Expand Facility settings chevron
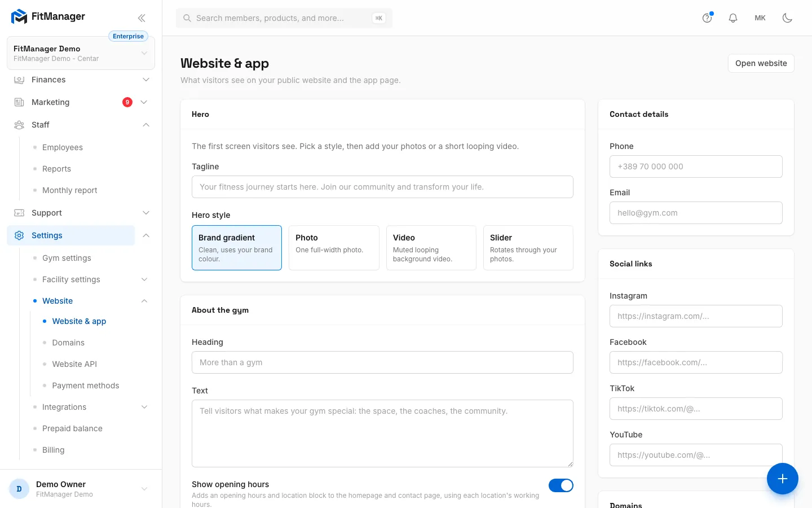The width and height of the screenshot is (812, 508). tap(144, 279)
